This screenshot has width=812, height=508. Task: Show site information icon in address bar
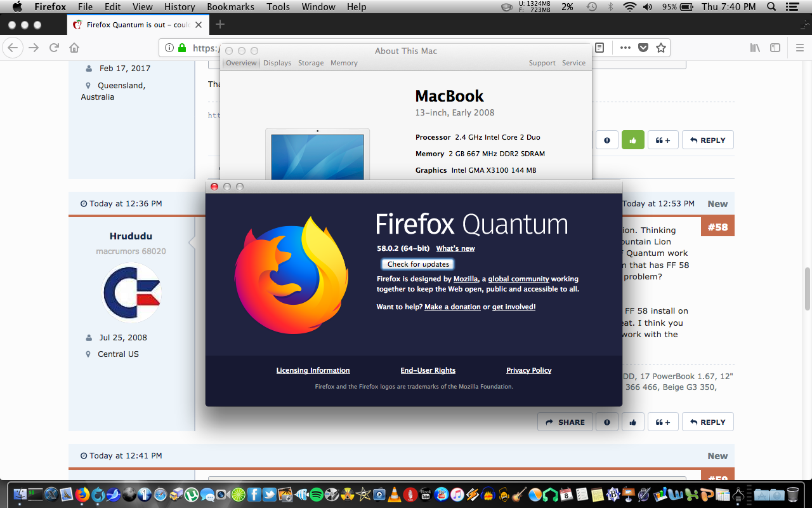click(169, 48)
